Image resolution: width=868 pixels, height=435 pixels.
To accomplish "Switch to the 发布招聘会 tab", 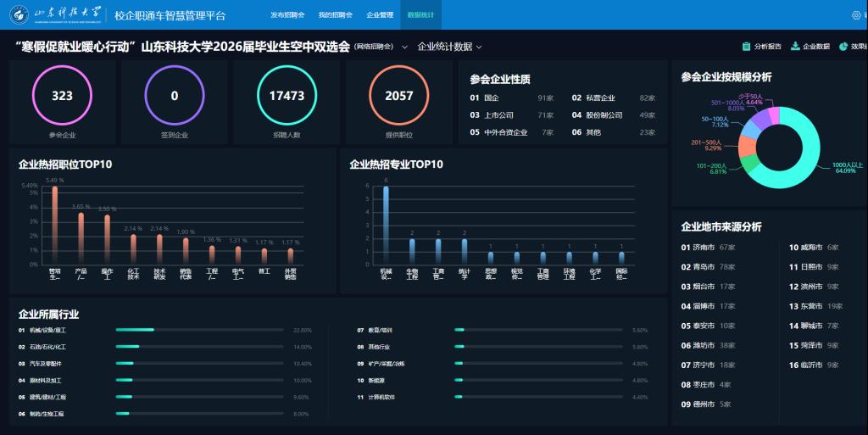I will 287,15.
